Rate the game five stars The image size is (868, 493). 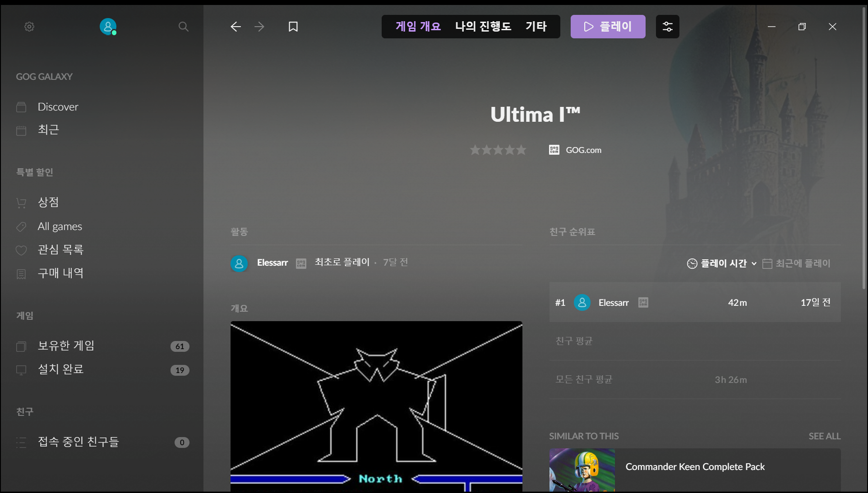(x=521, y=150)
